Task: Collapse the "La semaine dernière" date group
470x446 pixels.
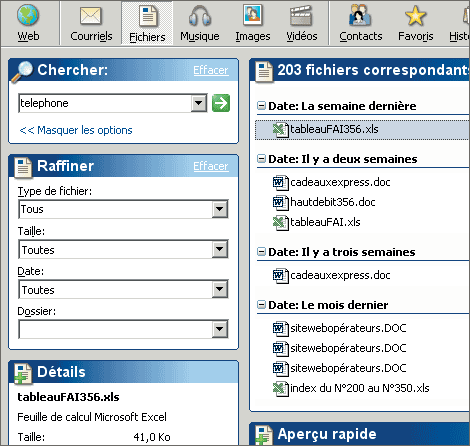Action: tap(261, 106)
